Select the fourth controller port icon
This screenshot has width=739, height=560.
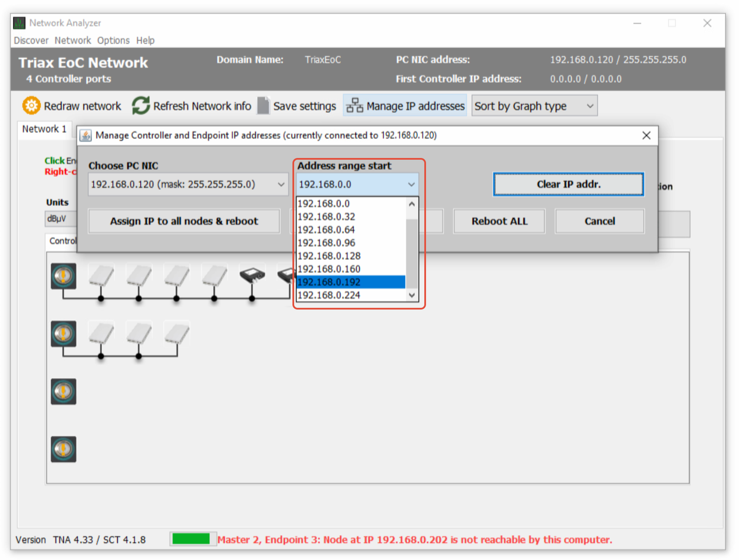63,449
